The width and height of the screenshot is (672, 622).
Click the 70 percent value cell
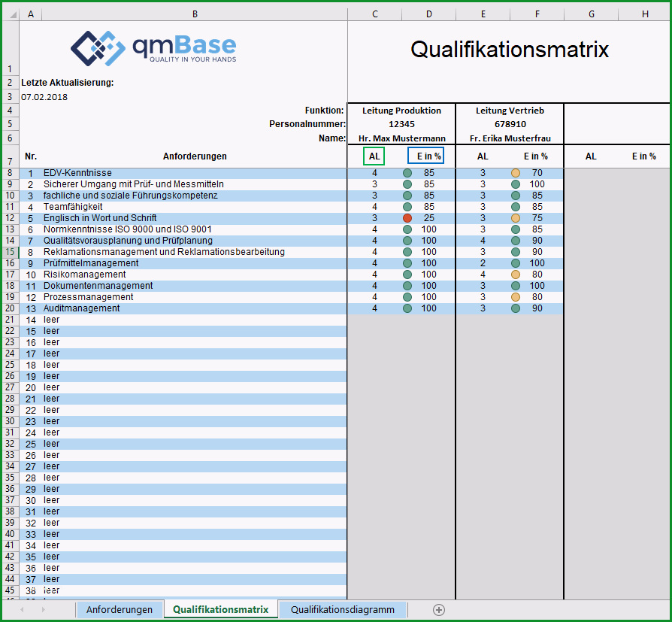[537, 173]
